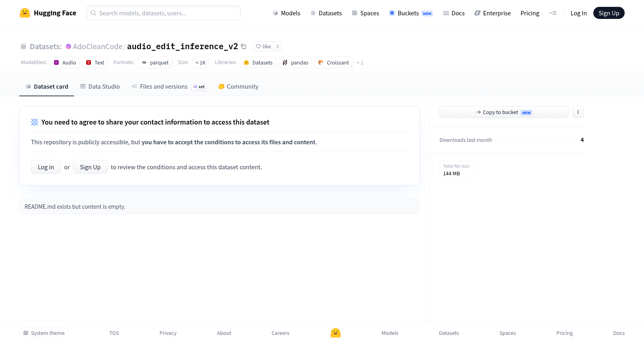The height and width of the screenshot is (347, 644).
Task: Select the less than 1K size tag
Action: coord(200,62)
